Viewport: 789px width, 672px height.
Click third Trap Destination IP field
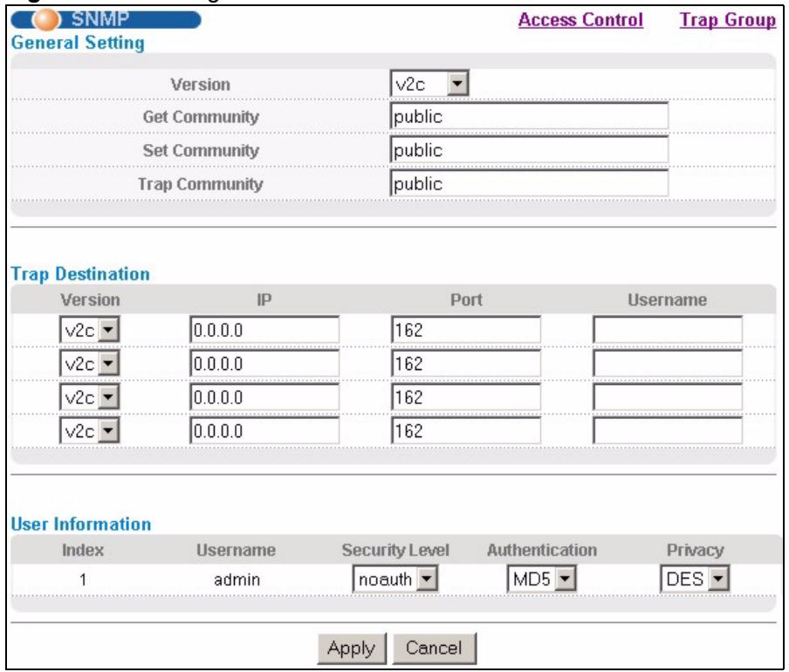tap(264, 397)
